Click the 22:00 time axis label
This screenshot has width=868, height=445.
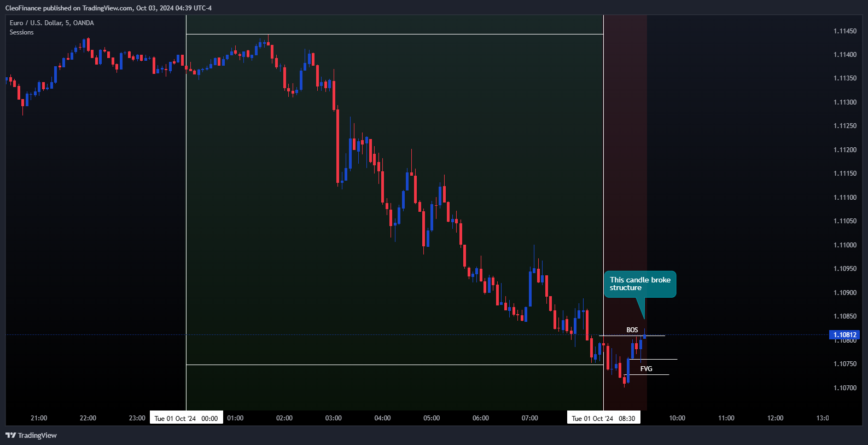88,418
